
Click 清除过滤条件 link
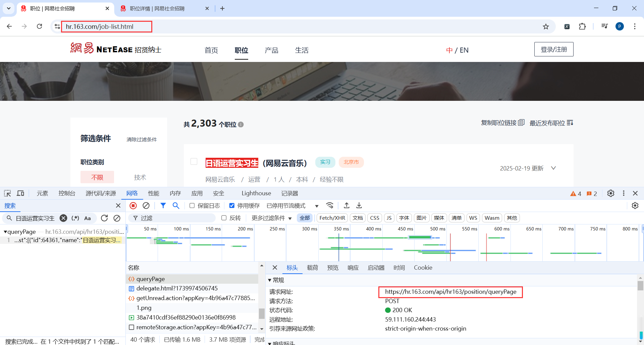coord(142,139)
